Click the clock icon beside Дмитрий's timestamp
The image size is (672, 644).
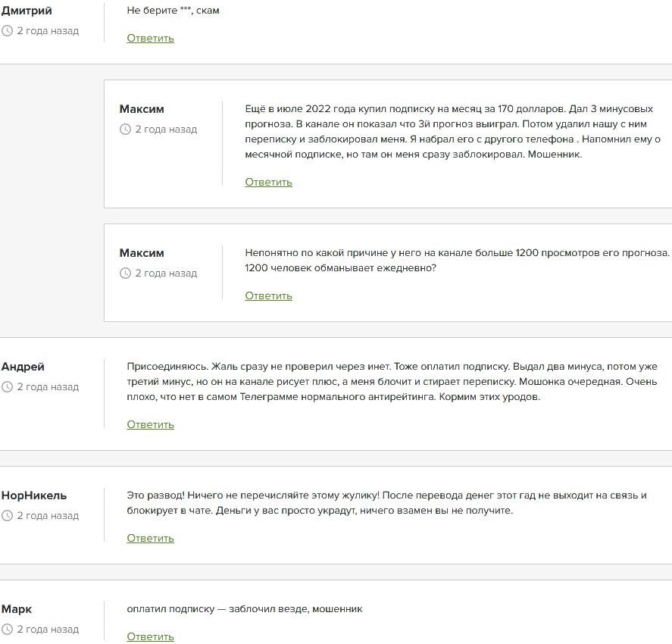[x=8, y=31]
